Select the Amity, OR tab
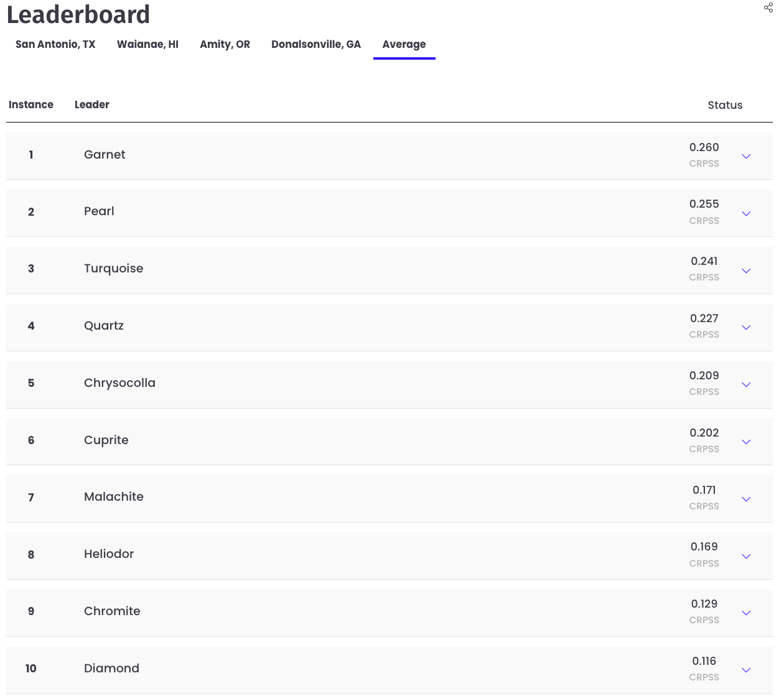 (x=225, y=44)
